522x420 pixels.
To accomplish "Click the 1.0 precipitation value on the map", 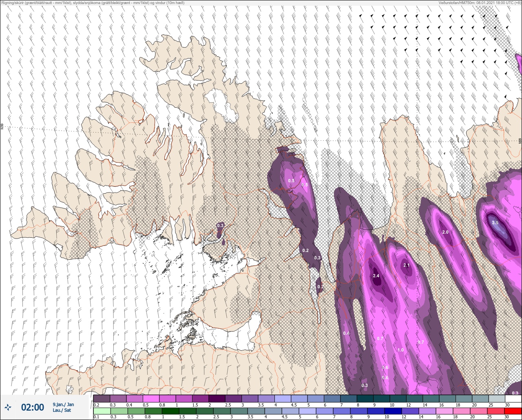I will coord(400,350).
